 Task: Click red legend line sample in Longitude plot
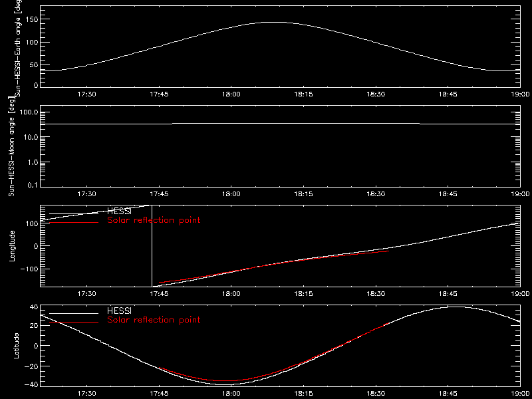(x=74, y=223)
